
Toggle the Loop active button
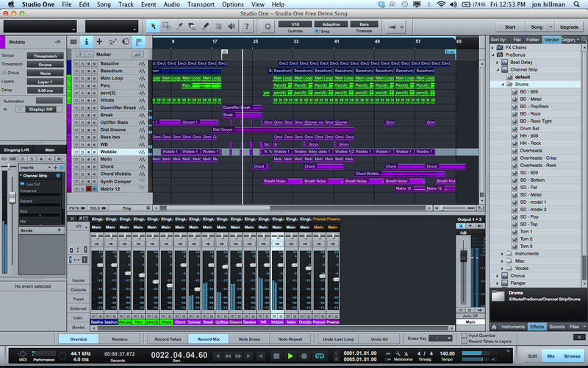click(320, 356)
